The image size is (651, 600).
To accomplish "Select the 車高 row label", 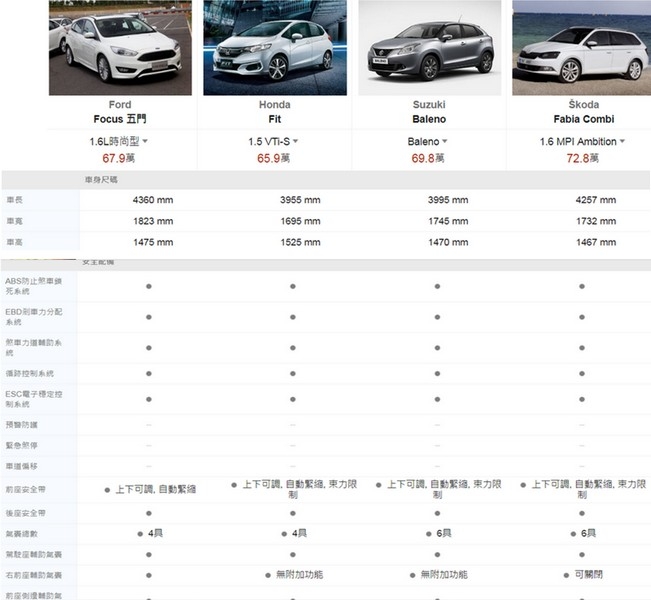I will click(x=15, y=242).
